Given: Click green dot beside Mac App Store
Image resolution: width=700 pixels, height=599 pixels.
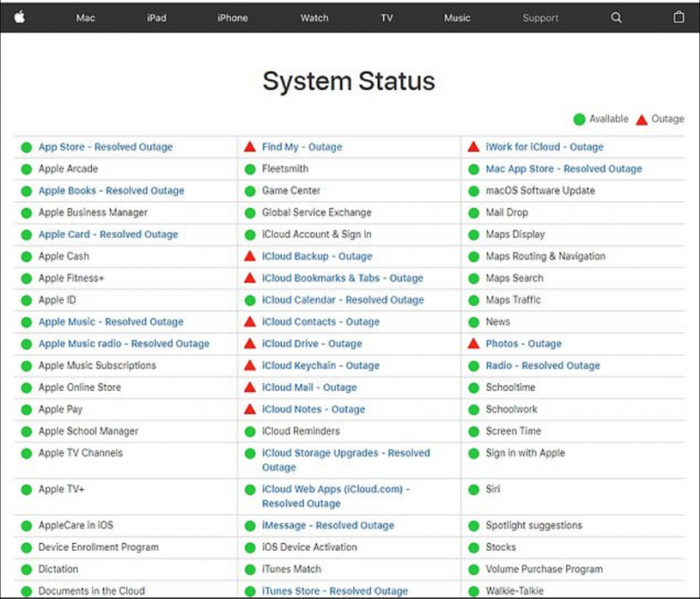Looking at the screenshot, I should (x=473, y=169).
